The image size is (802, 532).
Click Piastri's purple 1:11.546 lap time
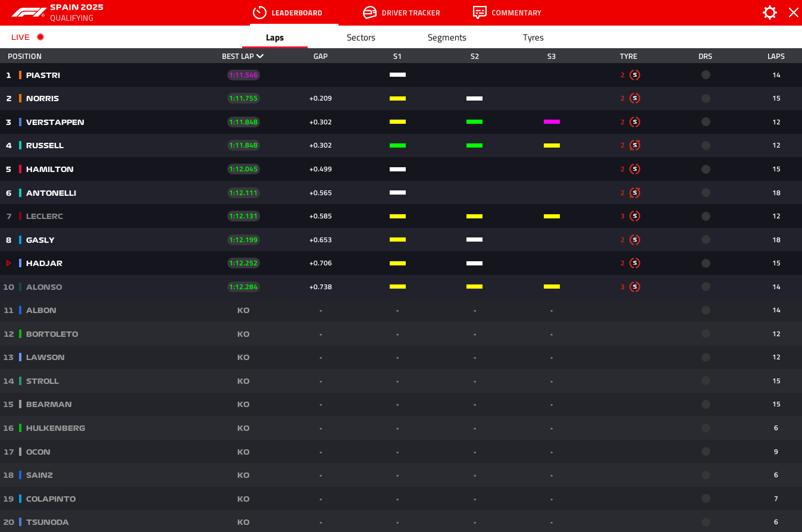243,75
